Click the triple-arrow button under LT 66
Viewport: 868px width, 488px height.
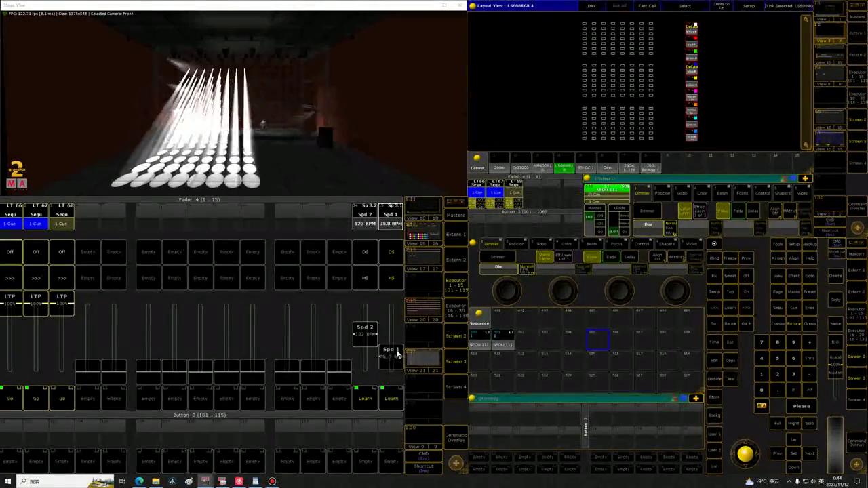tap(10, 278)
